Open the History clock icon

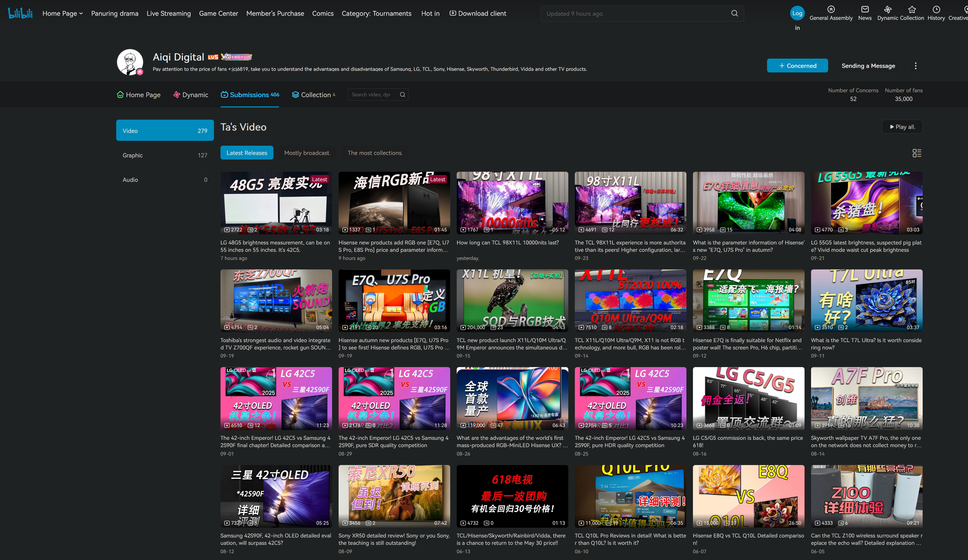pyautogui.click(x=936, y=9)
